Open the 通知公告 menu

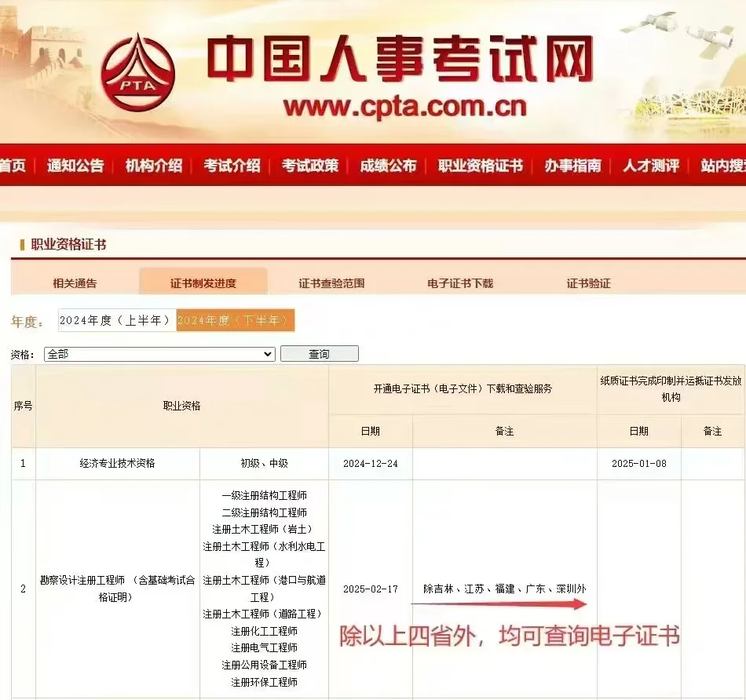[75, 166]
